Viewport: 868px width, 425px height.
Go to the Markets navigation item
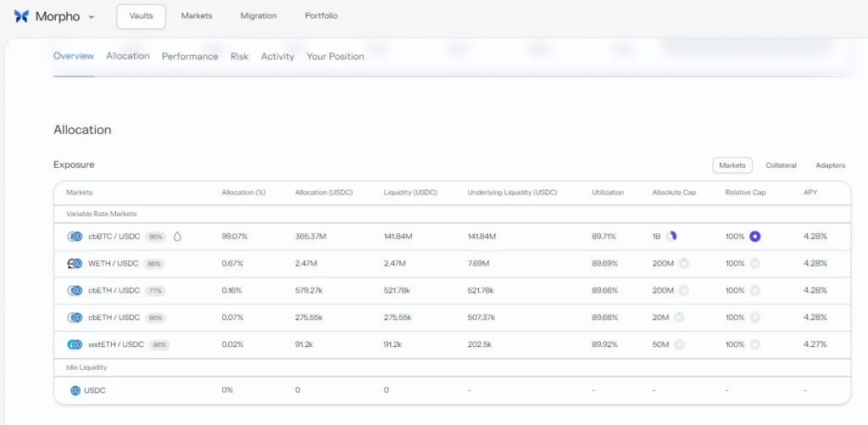[197, 16]
